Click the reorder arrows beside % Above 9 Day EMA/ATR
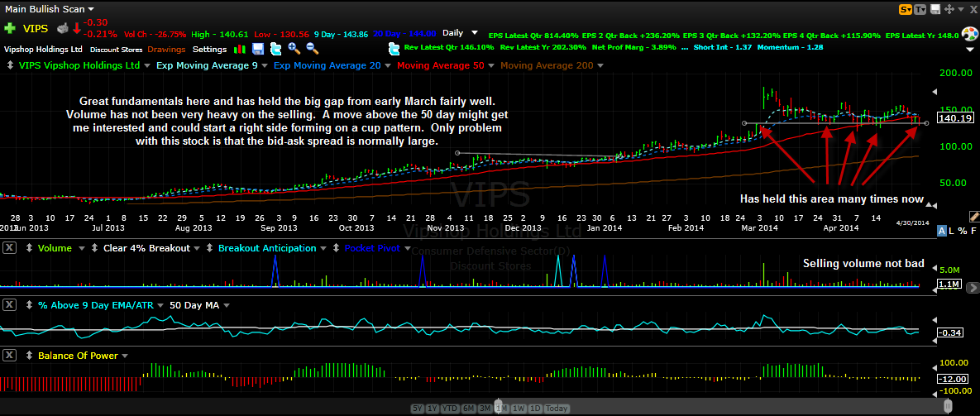The width and height of the screenshot is (980, 416). click(x=29, y=305)
